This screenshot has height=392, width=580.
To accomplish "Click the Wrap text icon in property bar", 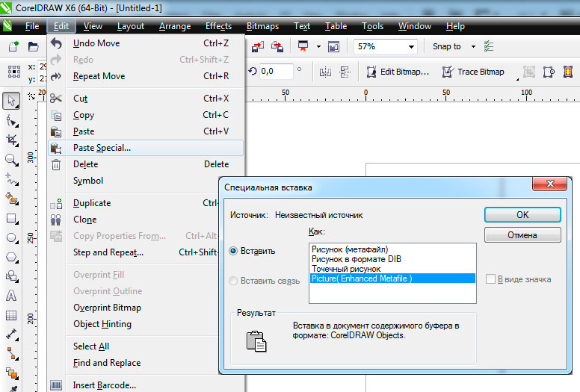I will click(x=549, y=72).
